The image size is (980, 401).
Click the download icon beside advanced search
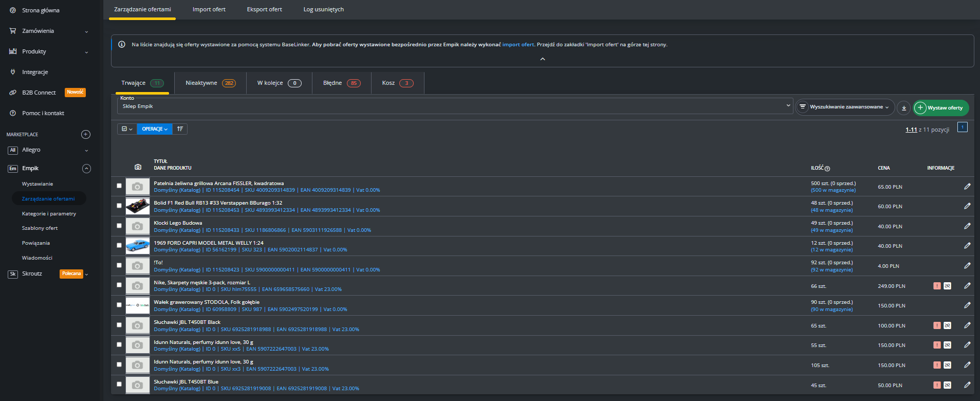coord(903,108)
